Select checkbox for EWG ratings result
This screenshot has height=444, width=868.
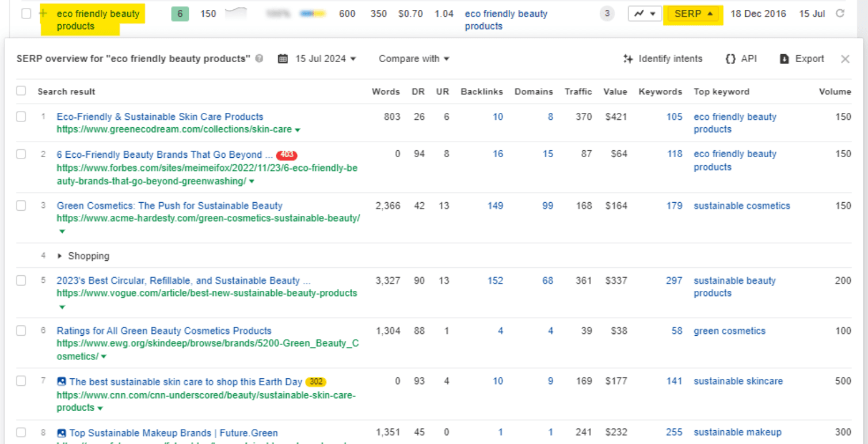pos(21,331)
